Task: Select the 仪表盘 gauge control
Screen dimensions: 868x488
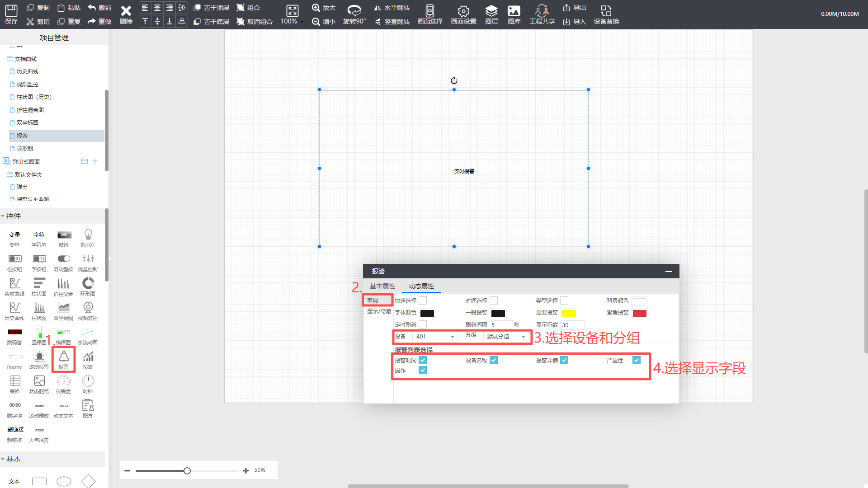Action: click(x=64, y=381)
